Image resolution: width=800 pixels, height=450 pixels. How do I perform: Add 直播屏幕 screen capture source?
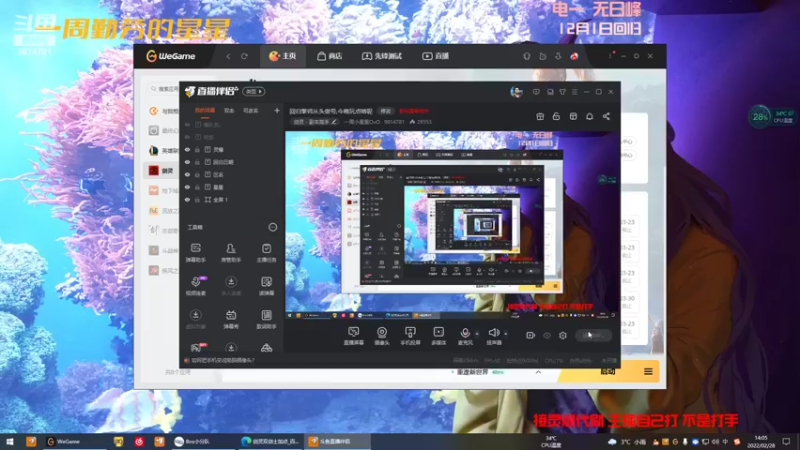coord(354,336)
